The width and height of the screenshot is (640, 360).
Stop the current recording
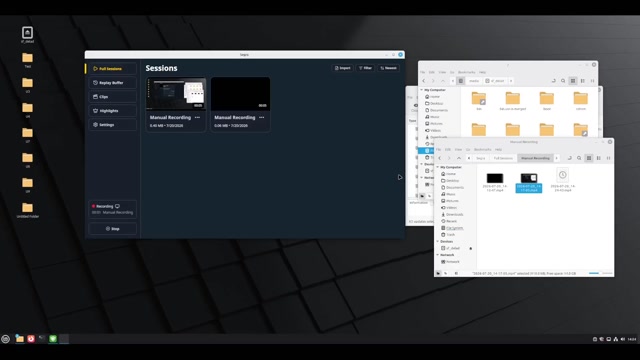point(112,229)
